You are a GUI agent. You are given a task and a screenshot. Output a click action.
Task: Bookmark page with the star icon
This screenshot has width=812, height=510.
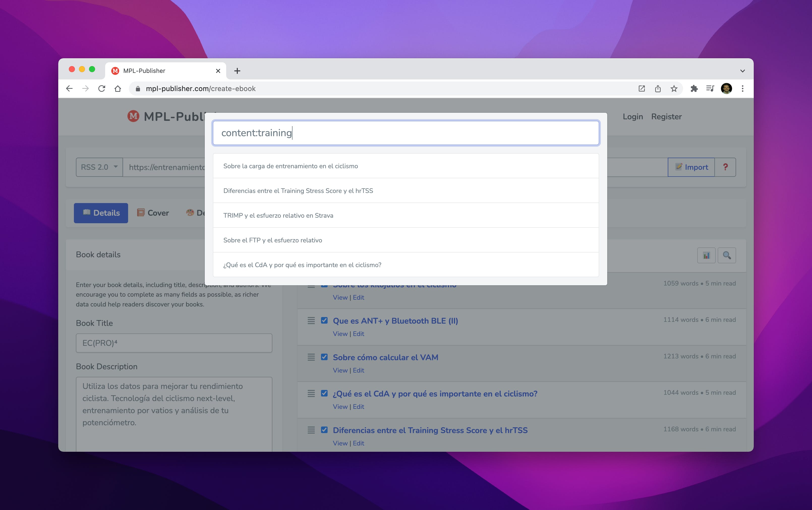[x=674, y=89]
